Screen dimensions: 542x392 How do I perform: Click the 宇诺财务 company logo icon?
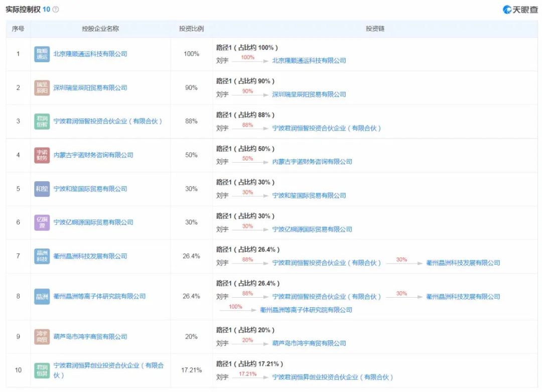(42, 155)
